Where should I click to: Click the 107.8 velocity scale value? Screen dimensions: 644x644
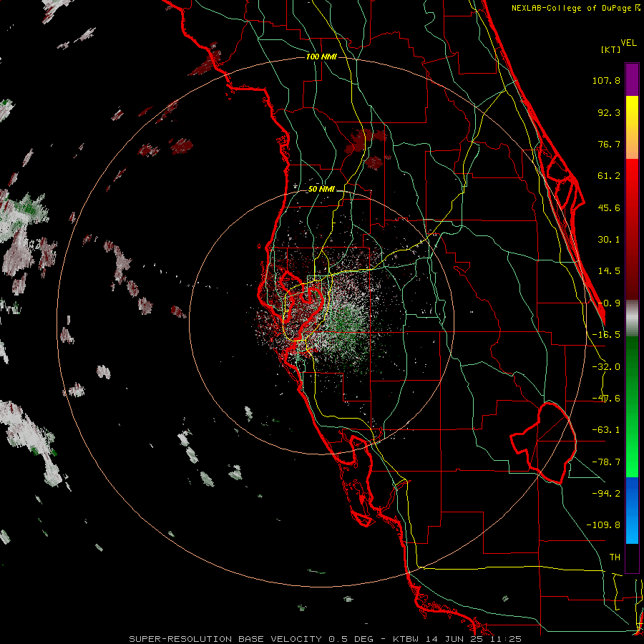(x=606, y=80)
